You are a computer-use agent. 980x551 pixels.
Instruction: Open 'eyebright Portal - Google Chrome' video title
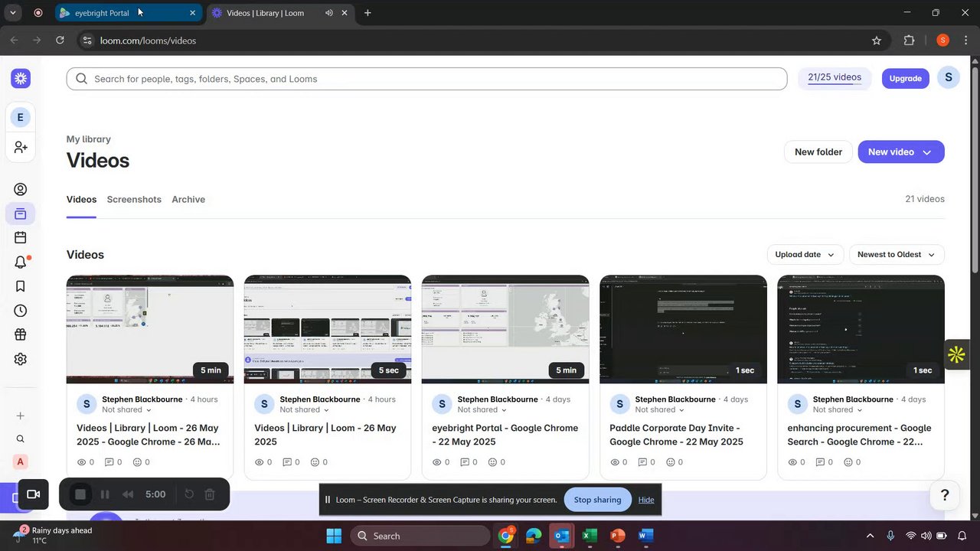(x=505, y=435)
